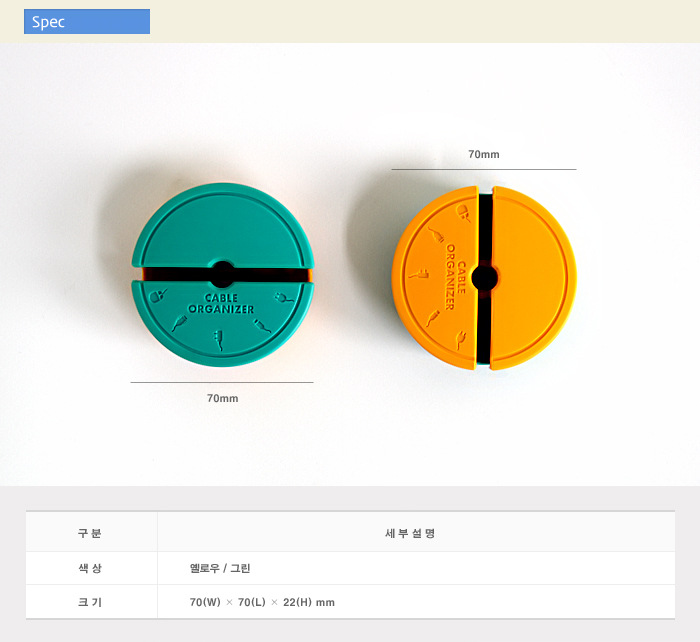The width and height of the screenshot is (700, 642).
Task: Click the center hole of green organizer
Action: pos(222,275)
